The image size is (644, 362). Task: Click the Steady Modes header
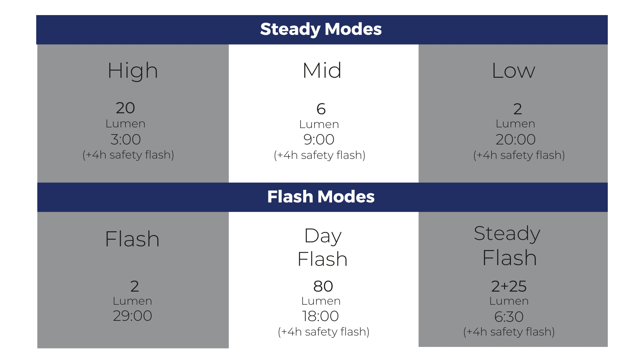(321, 29)
